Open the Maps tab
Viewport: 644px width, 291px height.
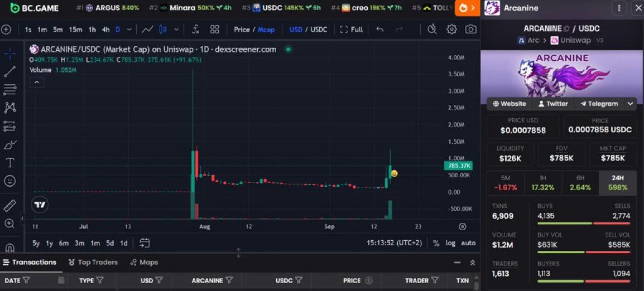coord(144,262)
